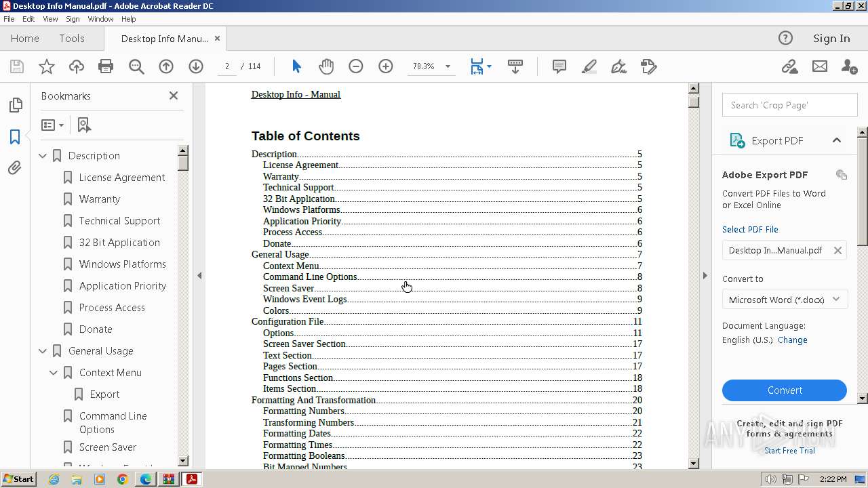The height and width of the screenshot is (488, 868).
Task: Click the zoom out minus icon
Action: 356,66
